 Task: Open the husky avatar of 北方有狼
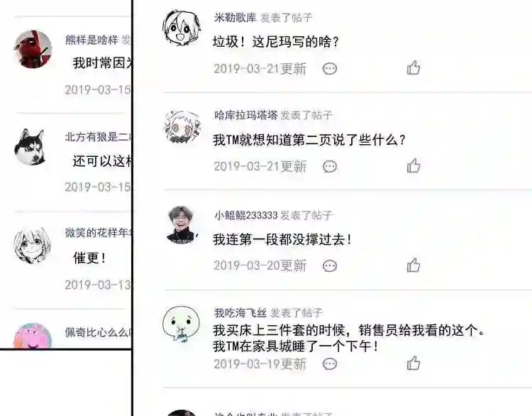tap(30, 147)
